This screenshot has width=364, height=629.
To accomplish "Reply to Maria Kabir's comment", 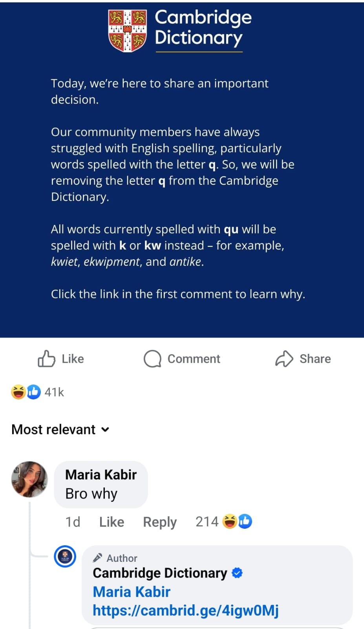I will 160,522.
